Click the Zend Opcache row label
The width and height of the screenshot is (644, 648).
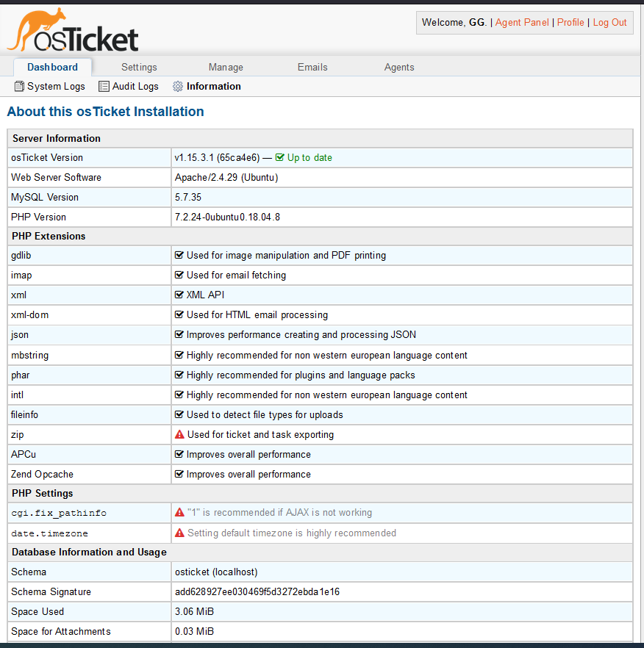point(42,474)
